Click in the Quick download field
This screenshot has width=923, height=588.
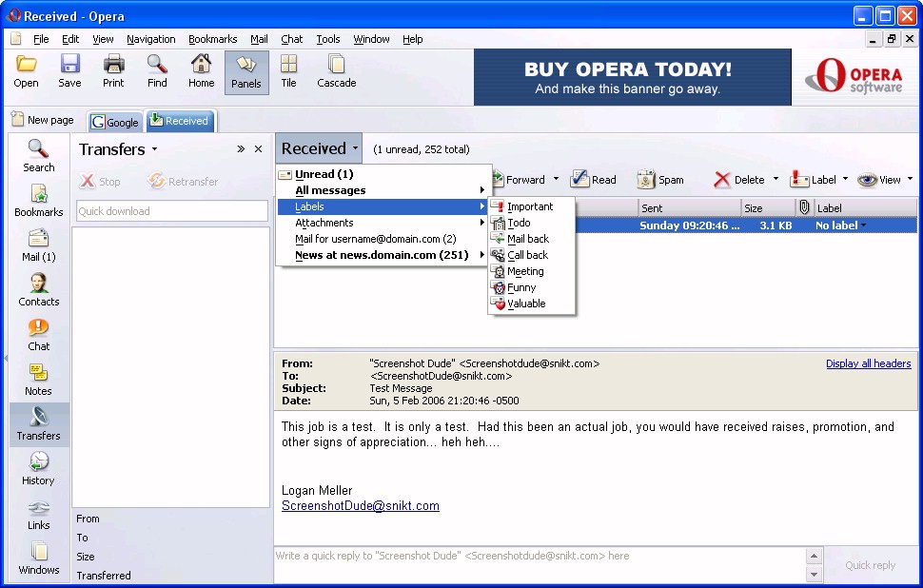[x=172, y=210]
